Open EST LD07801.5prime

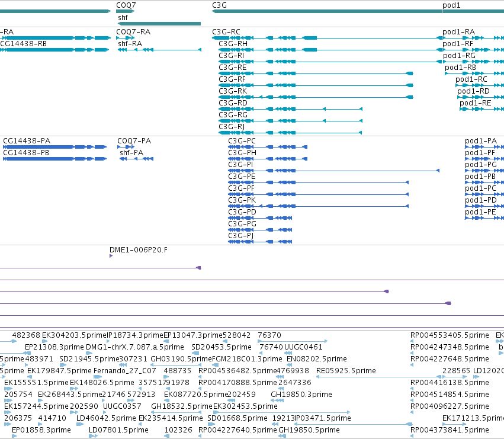118,430
